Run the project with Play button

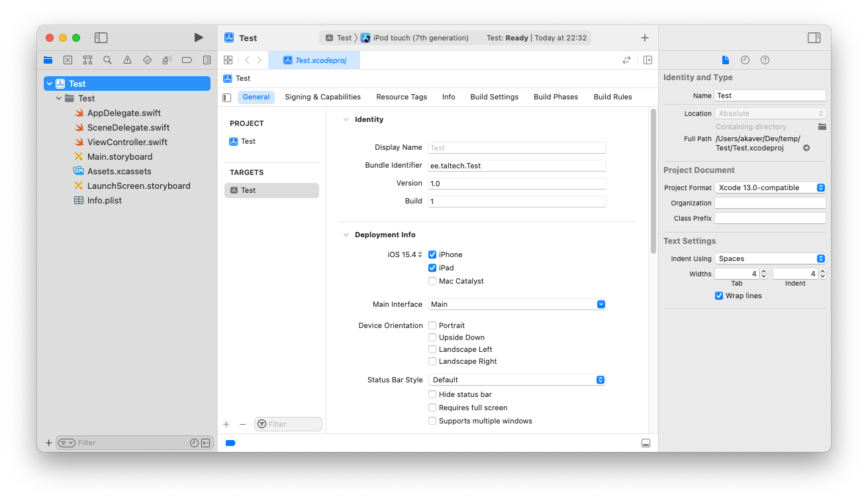(199, 38)
